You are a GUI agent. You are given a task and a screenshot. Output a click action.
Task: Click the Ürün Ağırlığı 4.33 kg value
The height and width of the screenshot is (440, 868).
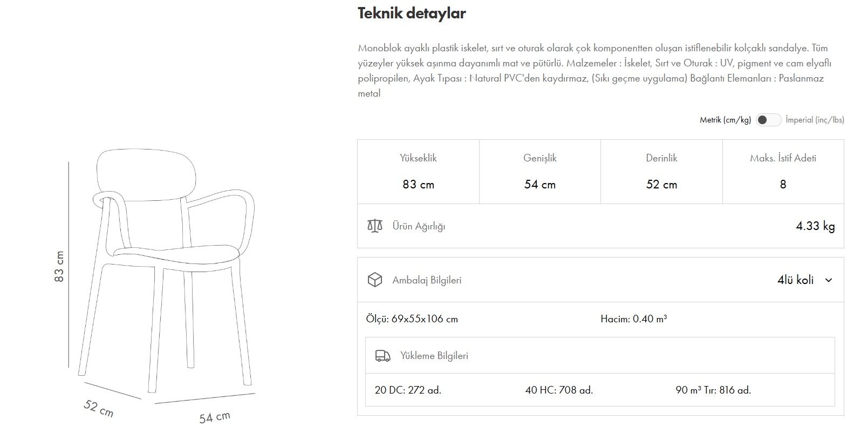click(x=815, y=226)
